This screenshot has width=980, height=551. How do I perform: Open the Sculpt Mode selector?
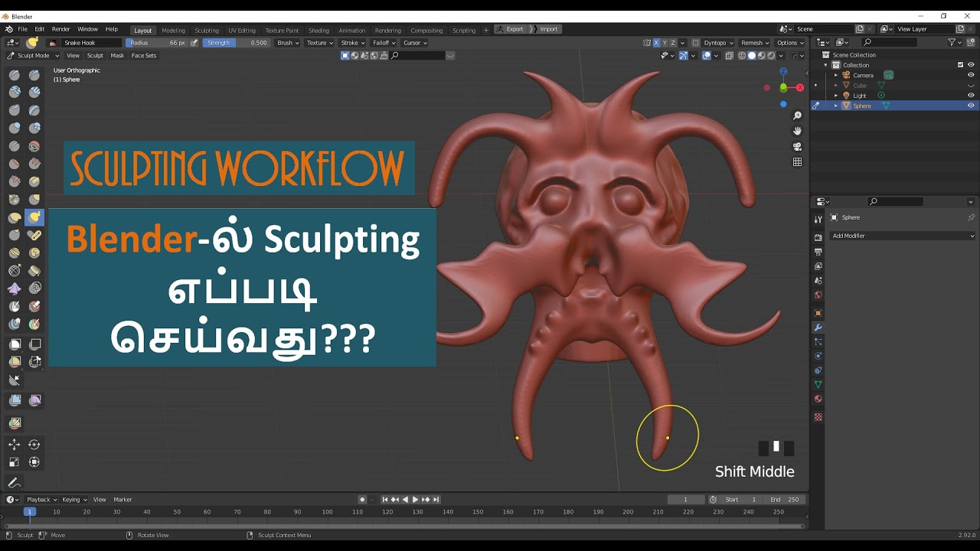[33, 56]
